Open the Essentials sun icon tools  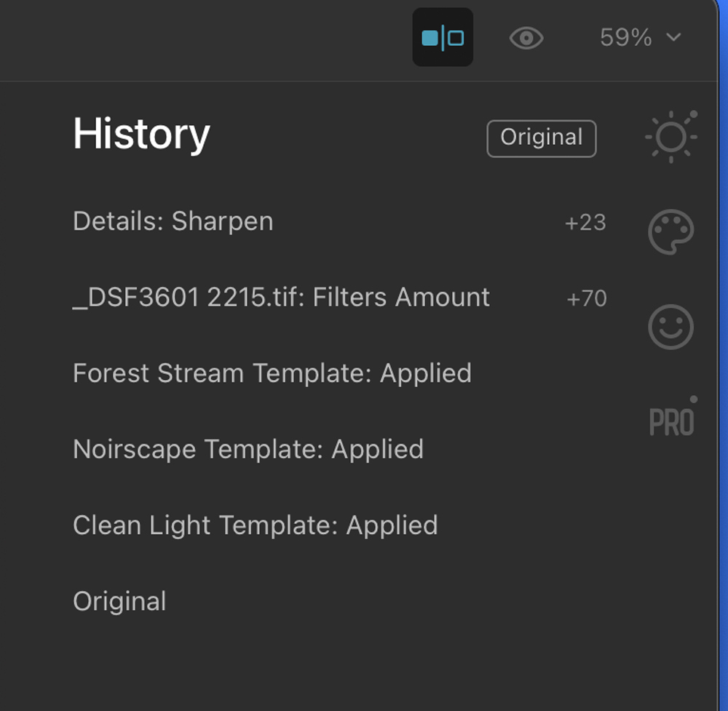tap(671, 137)
